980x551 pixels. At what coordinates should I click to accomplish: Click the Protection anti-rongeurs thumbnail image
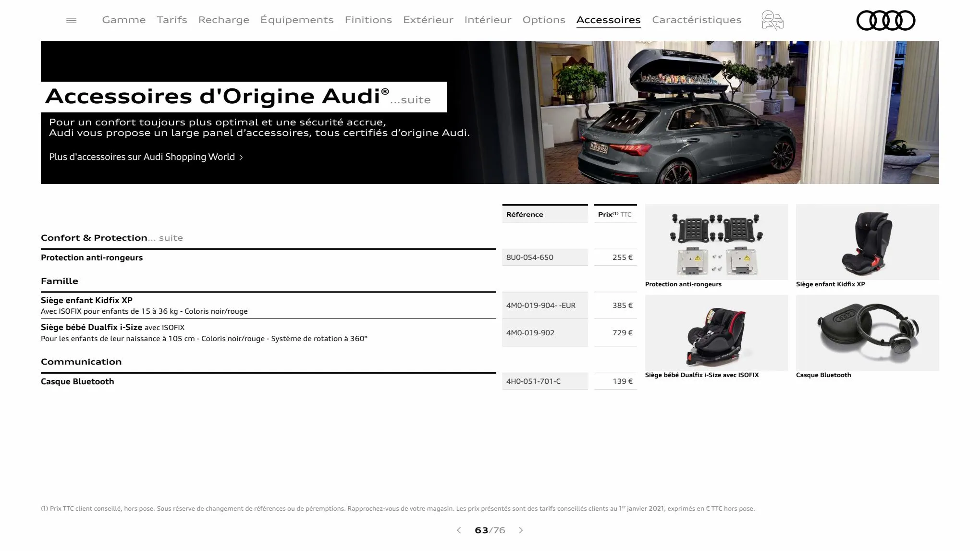pos(716,242)
